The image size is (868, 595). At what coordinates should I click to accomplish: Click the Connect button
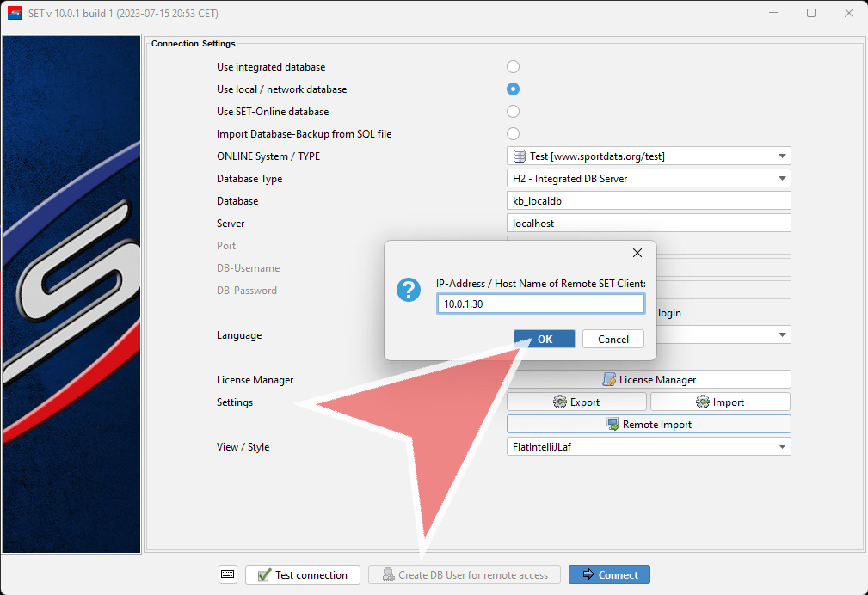click(609, 574)
